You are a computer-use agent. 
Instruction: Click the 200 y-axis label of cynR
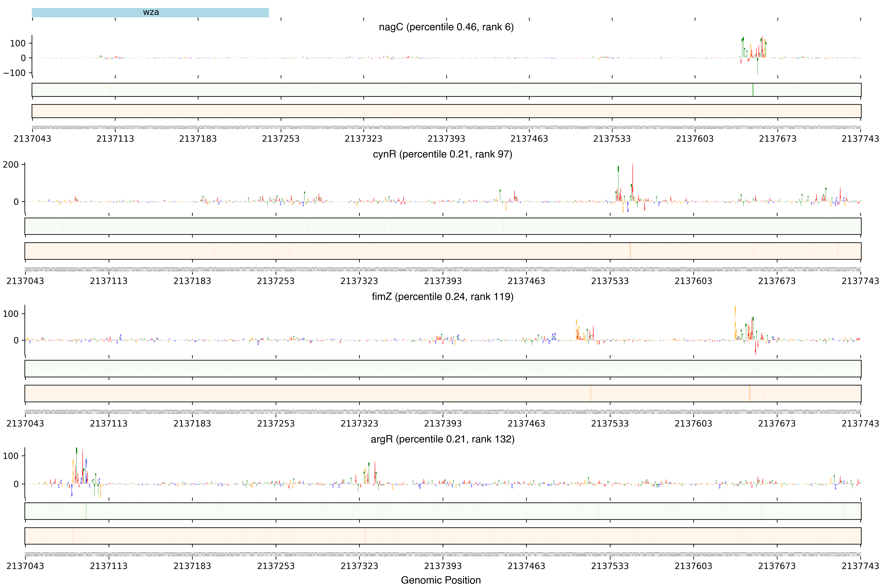tap(10, 165)
